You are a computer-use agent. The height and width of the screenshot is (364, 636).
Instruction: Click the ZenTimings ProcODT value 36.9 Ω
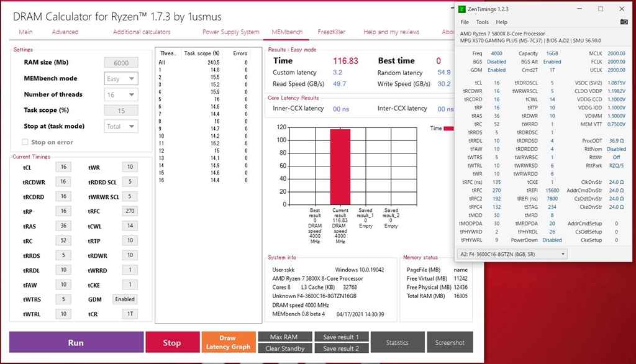tap(616, 141)
